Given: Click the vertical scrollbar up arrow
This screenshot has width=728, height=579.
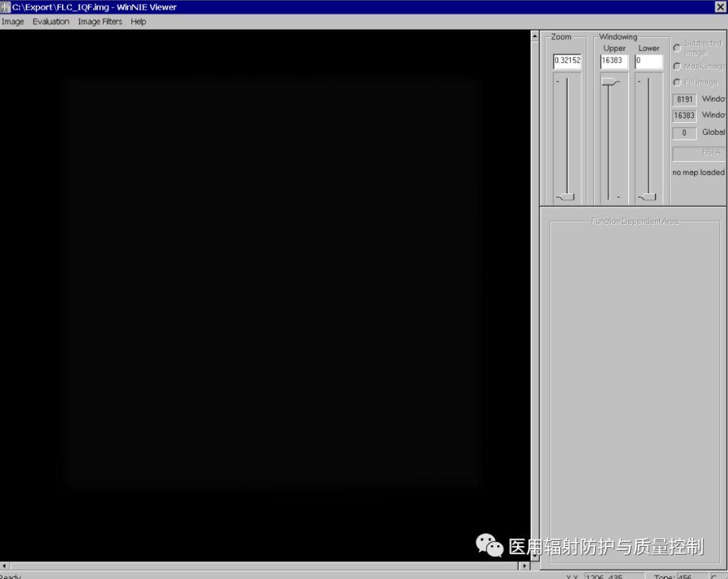Looking at the screenshot, I should pos(535,35).
